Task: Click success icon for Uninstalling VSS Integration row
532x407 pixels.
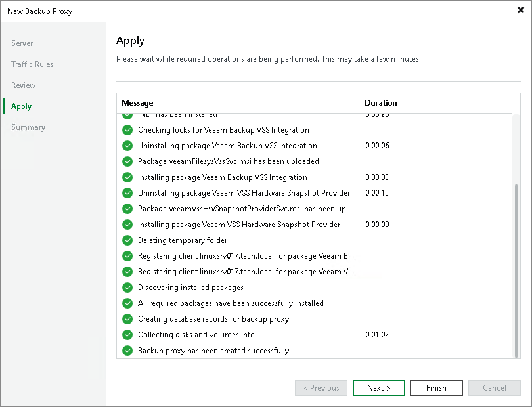Action: point(127,146)
